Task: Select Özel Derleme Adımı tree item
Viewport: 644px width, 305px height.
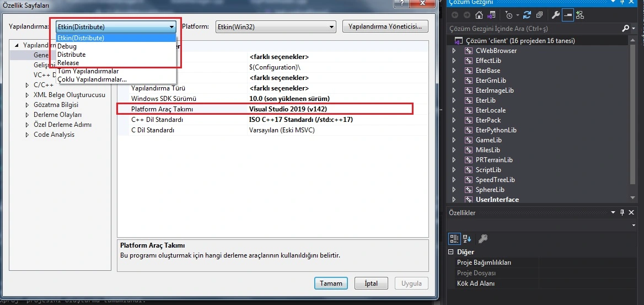Action: (62, 125)
